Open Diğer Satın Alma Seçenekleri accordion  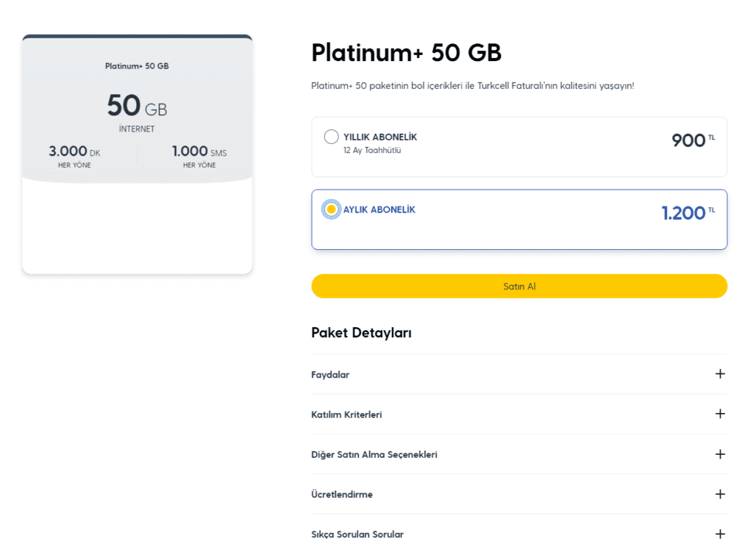(374, 455)
